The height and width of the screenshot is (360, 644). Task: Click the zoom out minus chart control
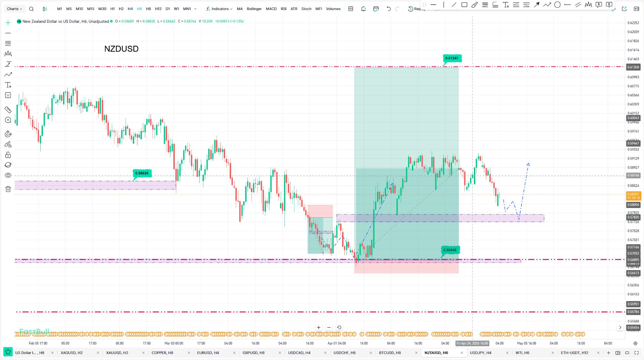coord(329,327)
